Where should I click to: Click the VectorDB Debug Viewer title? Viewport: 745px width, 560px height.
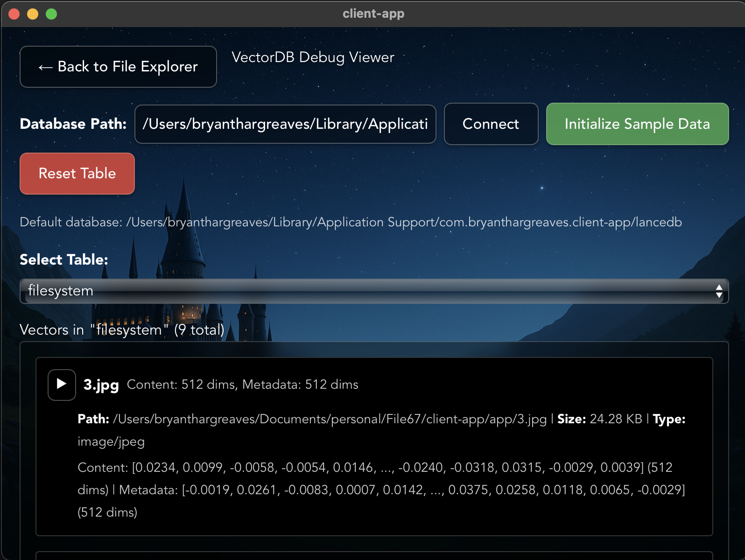313,57
